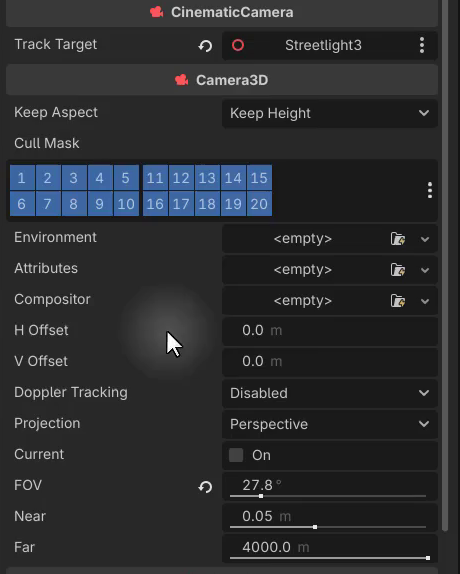Click the red node icon beside Streetlight3
This screenshot has width=460, height=574.
click(x=238, y=45)
